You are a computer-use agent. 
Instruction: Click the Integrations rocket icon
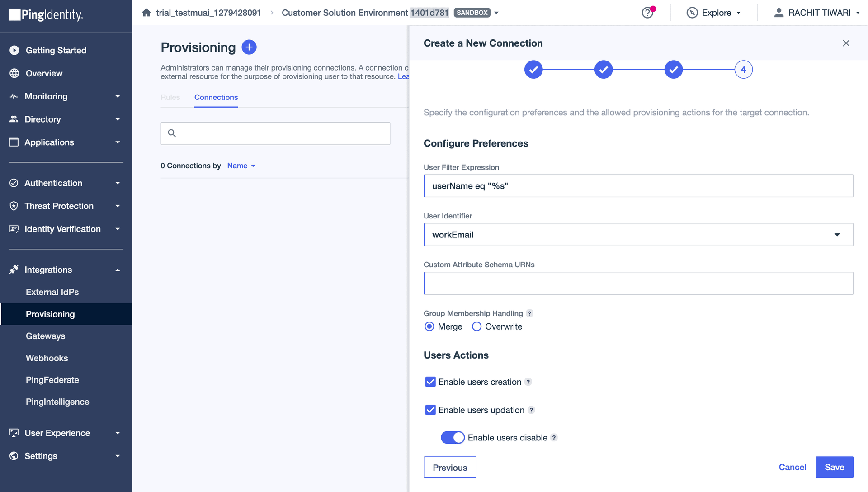point(14,270)
